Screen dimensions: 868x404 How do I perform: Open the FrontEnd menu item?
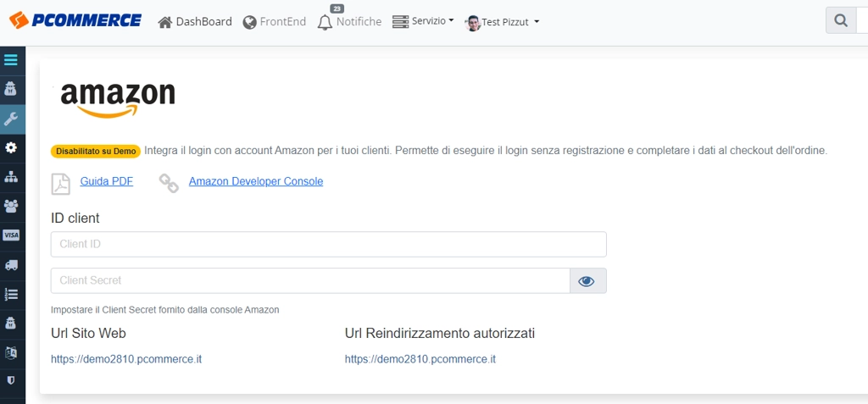click(274, 21)
